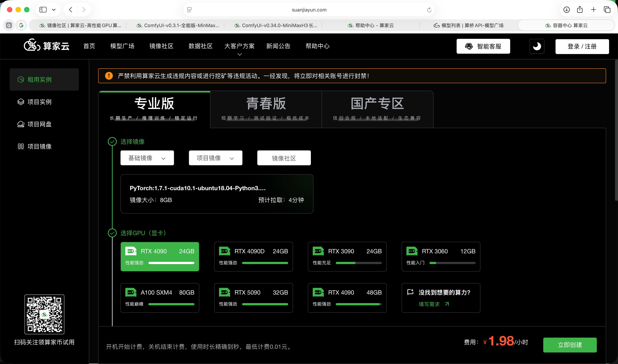The height and width of the screenshot is (364, 618).
Task: Open sidebar options chevron dropdown
Action: pyautogui.click(x=54, y=10)
